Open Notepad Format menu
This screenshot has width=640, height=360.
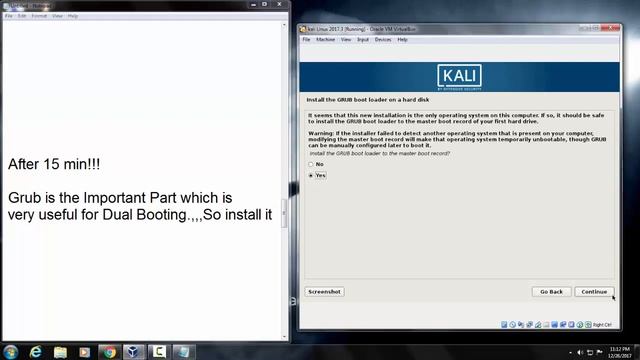[39, 16]
